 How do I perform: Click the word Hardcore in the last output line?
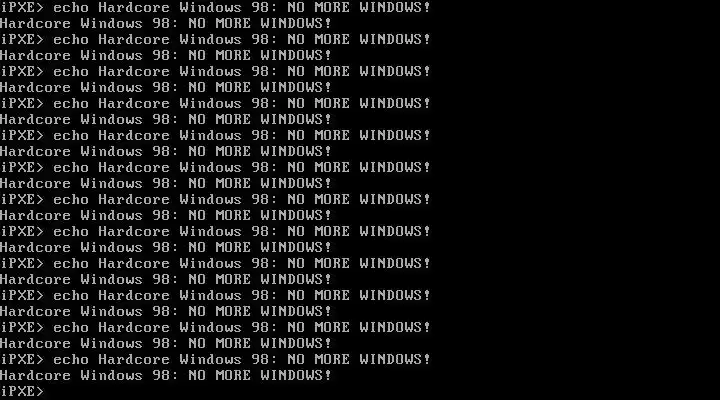(35, 375)
